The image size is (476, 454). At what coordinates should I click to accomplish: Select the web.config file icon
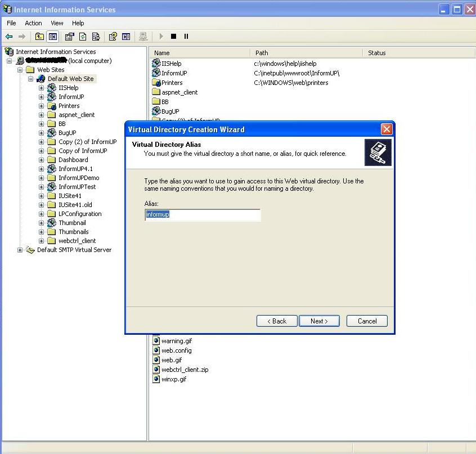[156, 350]
